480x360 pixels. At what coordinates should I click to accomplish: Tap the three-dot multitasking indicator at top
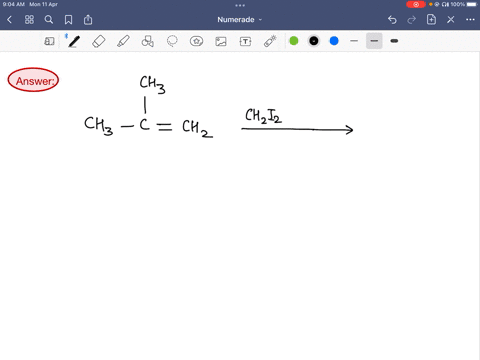(240, 5)
